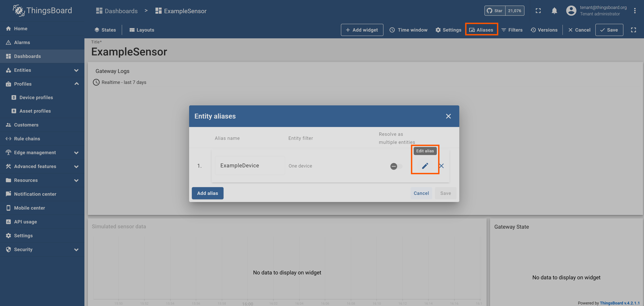Open the Time window clock settings
Image resolution: width=644 pixels, height=306 pixels.
408,30
